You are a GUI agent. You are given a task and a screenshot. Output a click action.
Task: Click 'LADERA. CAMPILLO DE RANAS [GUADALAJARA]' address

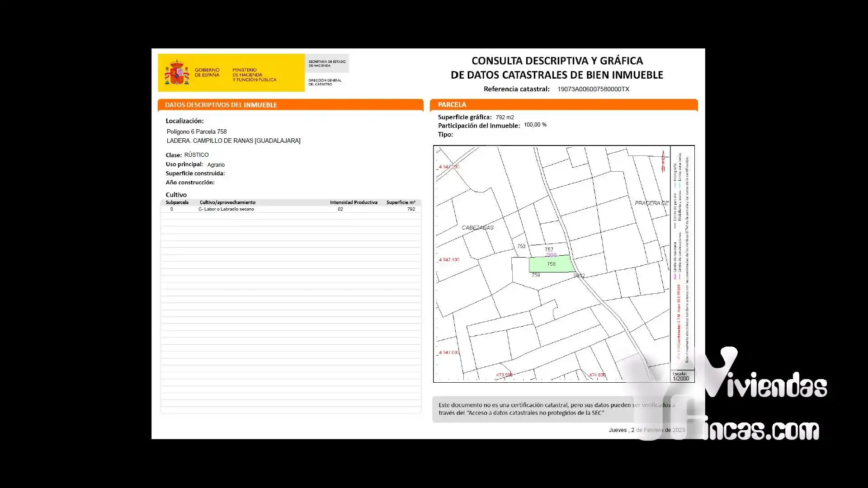point(233,141)
